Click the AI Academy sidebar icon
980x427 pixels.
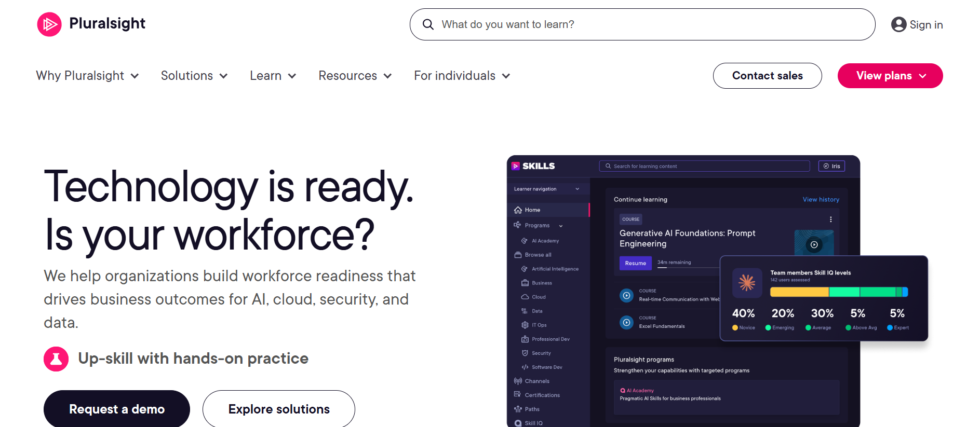[525, 241]
